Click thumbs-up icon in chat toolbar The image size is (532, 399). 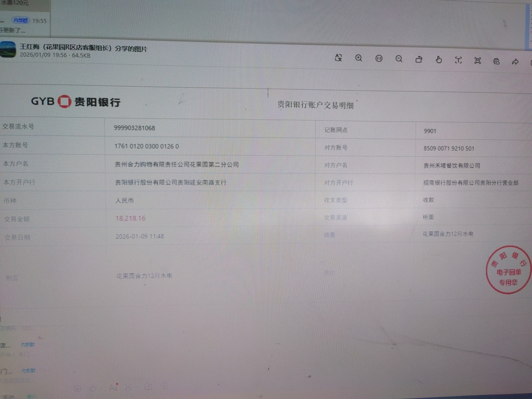[x=93, y=388]
